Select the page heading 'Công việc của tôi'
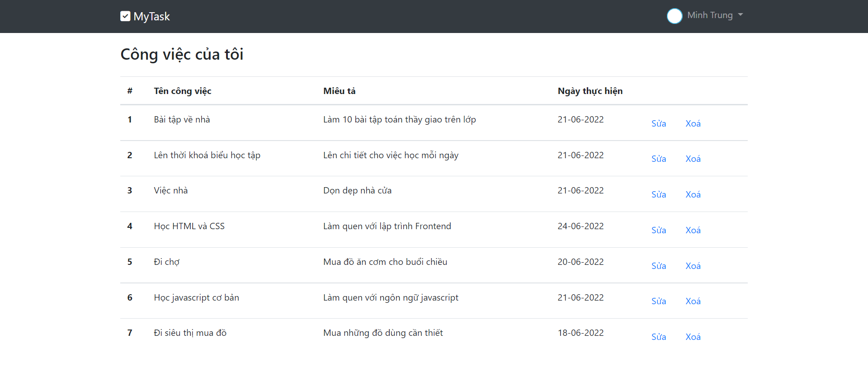The height and width of the screenshot is (372, 868). pos(182,54)
